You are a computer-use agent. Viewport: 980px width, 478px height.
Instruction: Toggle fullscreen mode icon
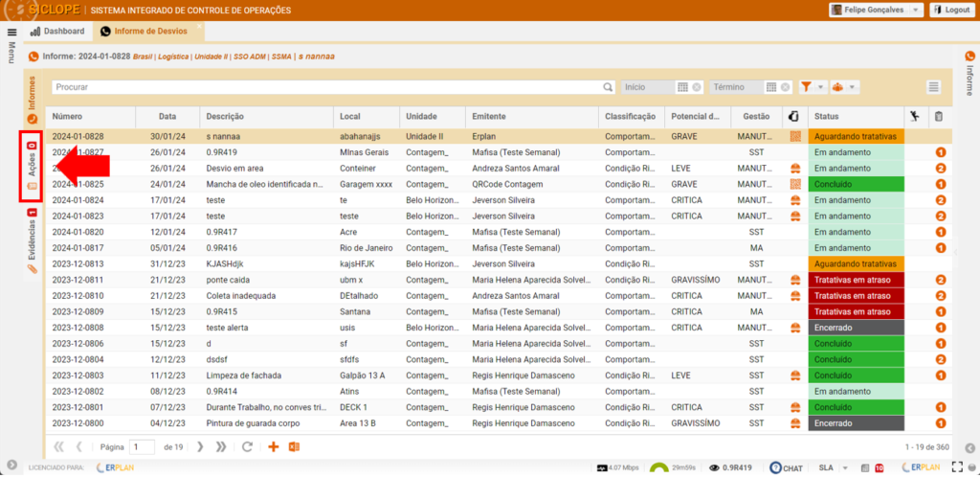[956, 467]
